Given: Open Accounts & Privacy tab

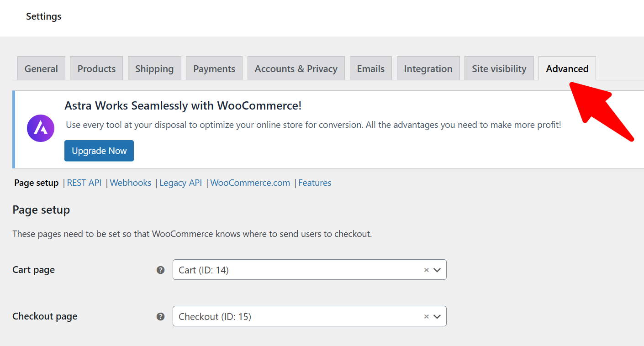Looking at the screenshot, I should [x=296, y=68].
